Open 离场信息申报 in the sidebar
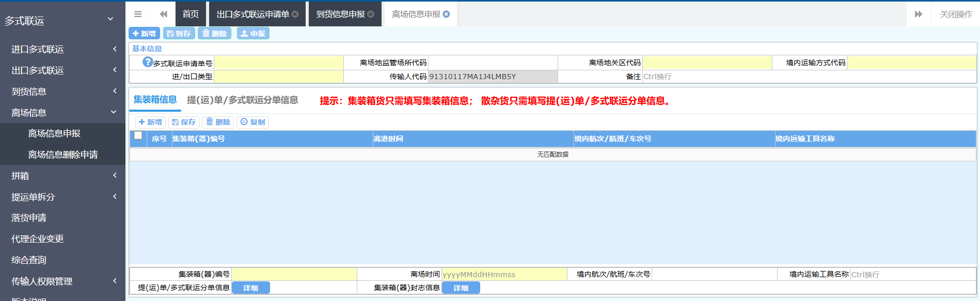This screenshot has width=980, height=301. (62, 133)
